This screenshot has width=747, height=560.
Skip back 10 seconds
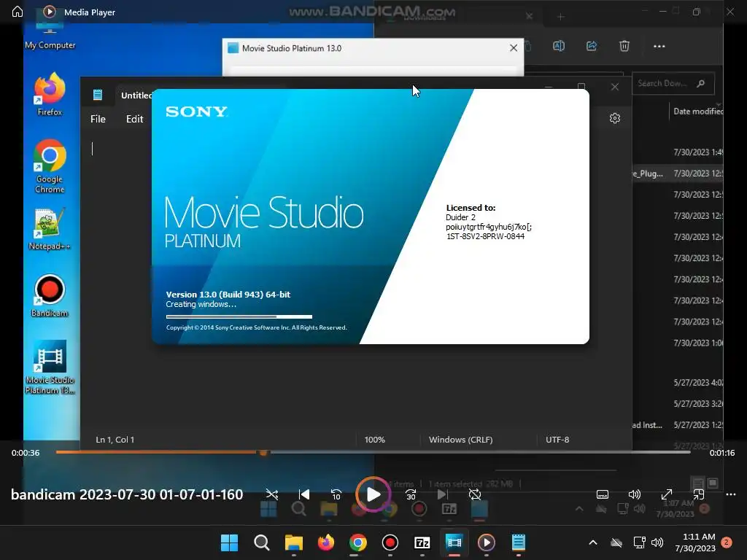pos(336,494)
